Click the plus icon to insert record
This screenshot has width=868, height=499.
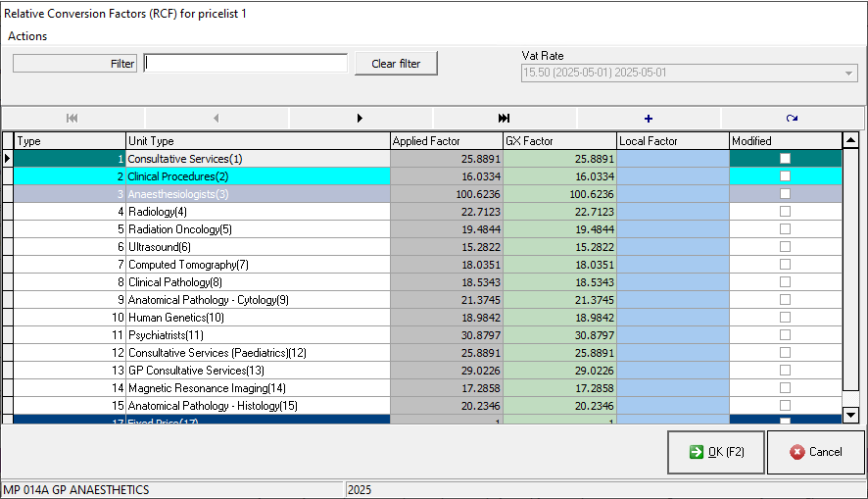click(x=648, y=118)
